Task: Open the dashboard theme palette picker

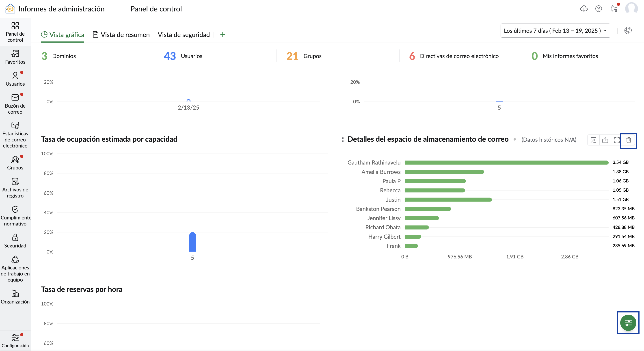Action: pyautogui.click(x=628, y=30)
